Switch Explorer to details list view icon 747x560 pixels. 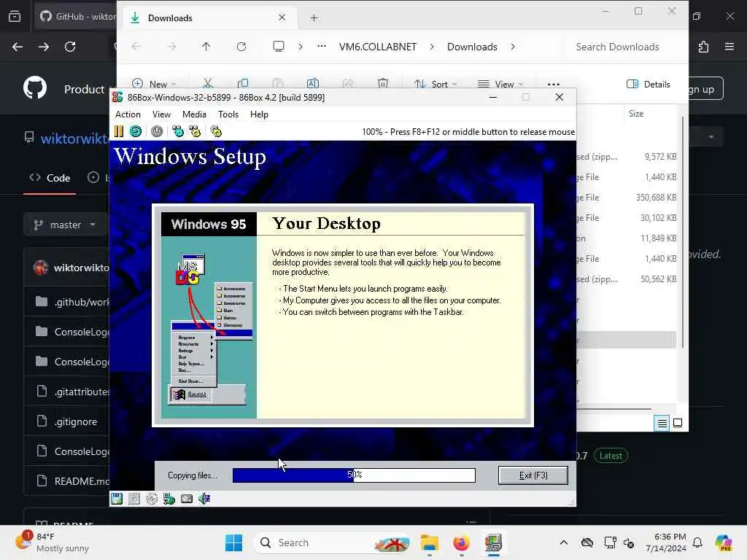pos(662,423)
